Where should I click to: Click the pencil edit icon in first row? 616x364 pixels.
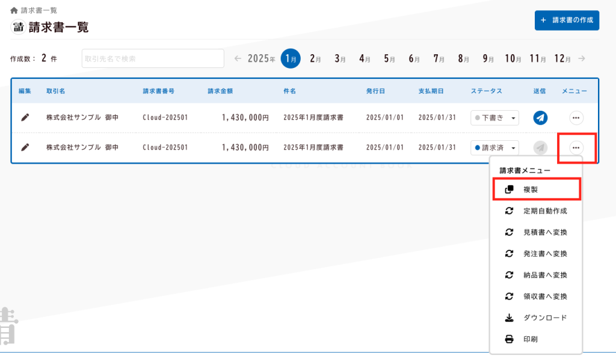tap(25, 118)
